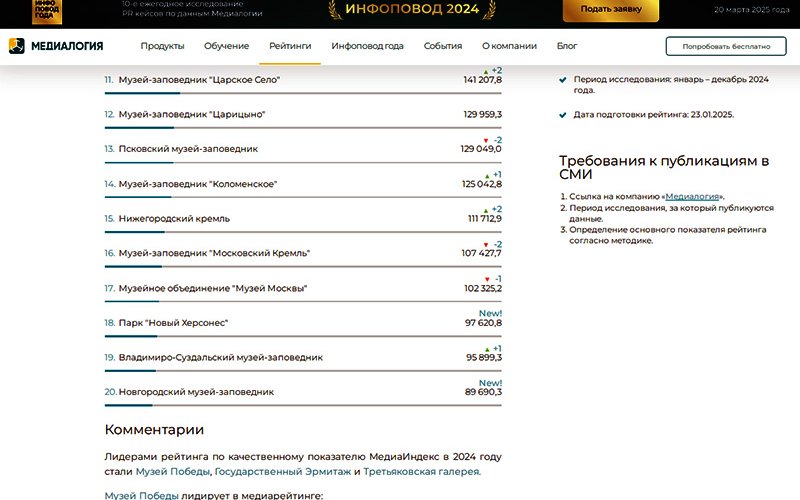Image resolution: width=800 pixels, height=500 pixels.
Task: Click the checkmark beside Период исследования
Action: point(563,80)
